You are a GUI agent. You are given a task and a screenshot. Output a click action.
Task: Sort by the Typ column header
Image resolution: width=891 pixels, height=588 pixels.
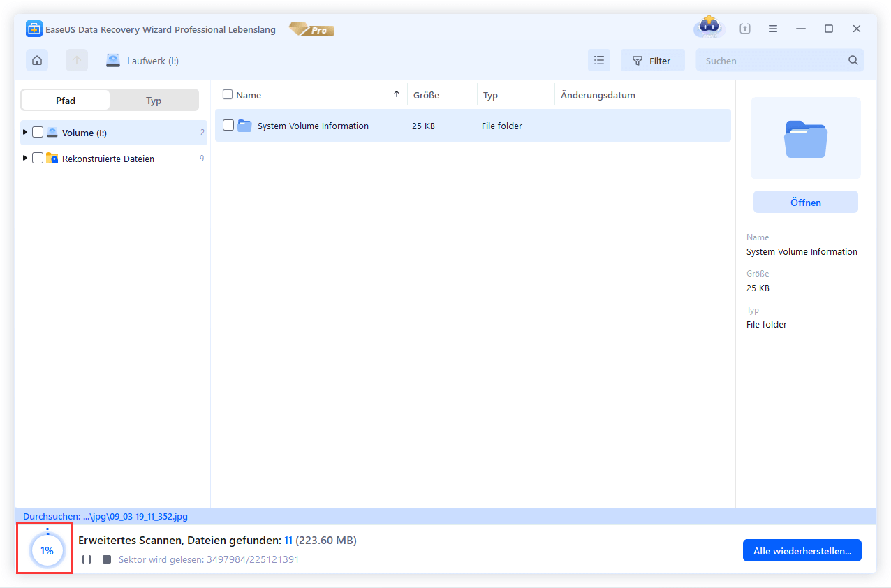coord(490,95)
